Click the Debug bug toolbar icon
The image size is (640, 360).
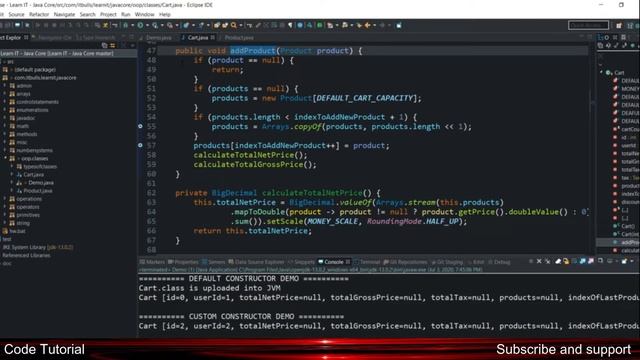point(126,25)
